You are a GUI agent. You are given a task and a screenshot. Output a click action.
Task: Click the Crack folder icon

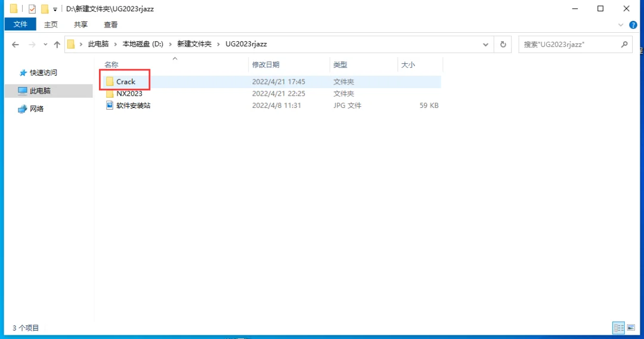(x=110, y=81)
